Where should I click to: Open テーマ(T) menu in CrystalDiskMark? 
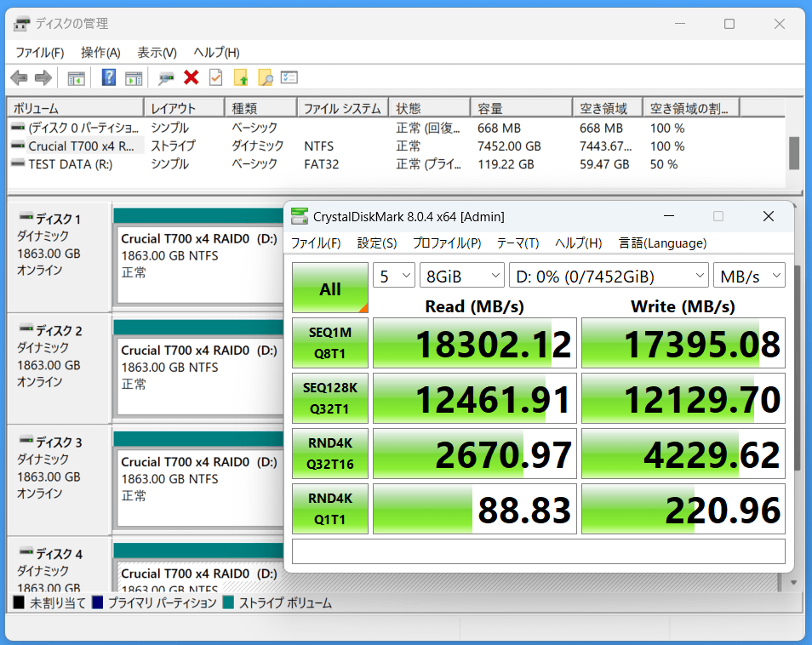pyautogui.click(x=518, y=243)
